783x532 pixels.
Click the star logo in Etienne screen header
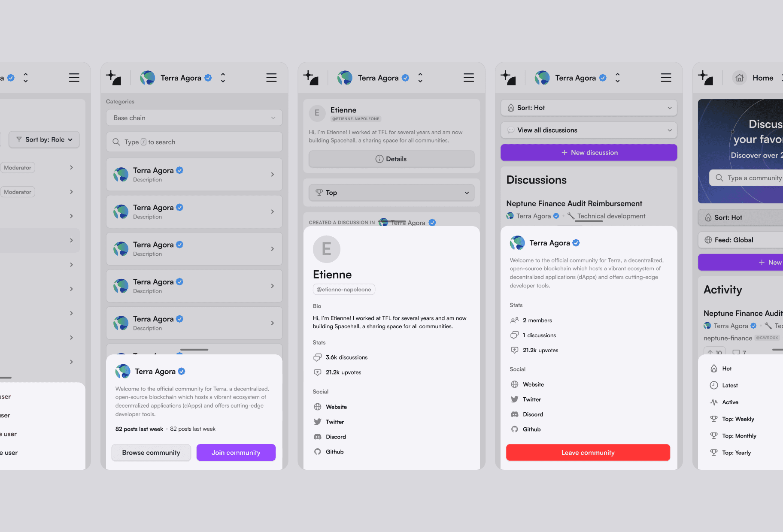[311, 78]
